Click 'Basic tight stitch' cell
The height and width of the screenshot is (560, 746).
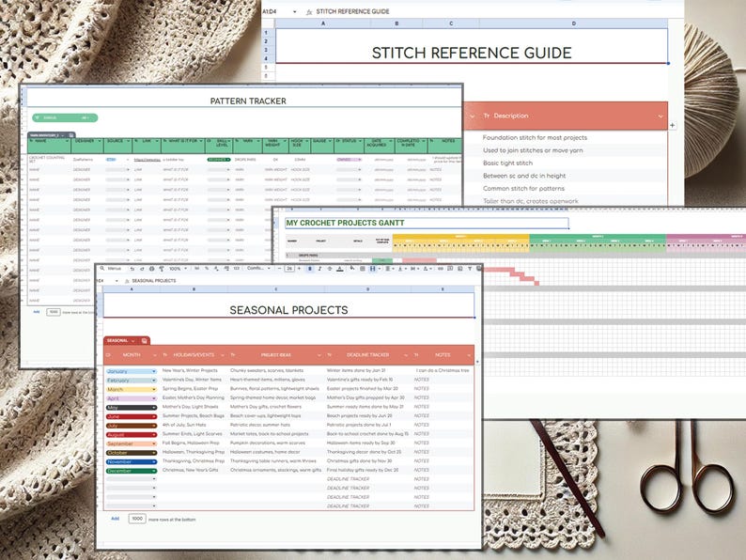pyautogui.click(x=507, y=163)
